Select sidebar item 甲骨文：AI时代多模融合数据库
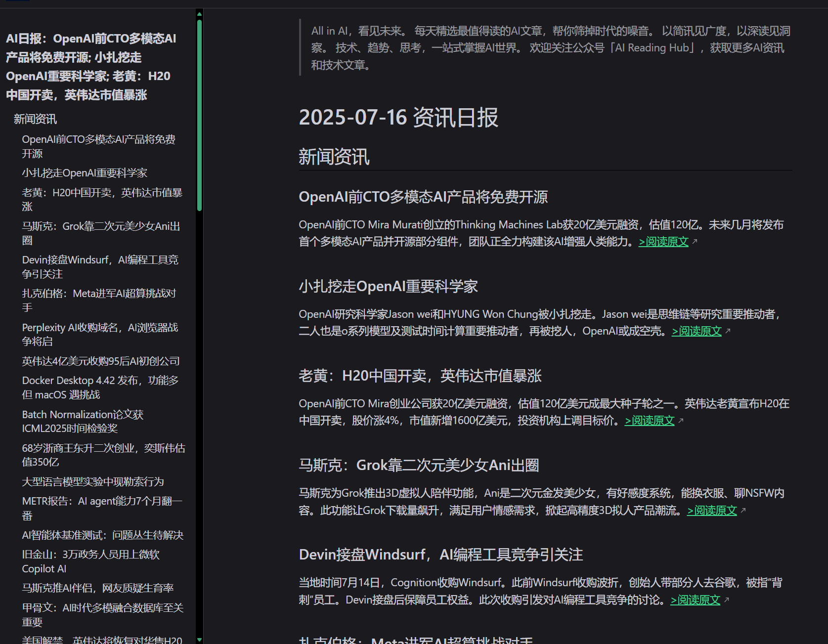828x644 pixels. 103,615
